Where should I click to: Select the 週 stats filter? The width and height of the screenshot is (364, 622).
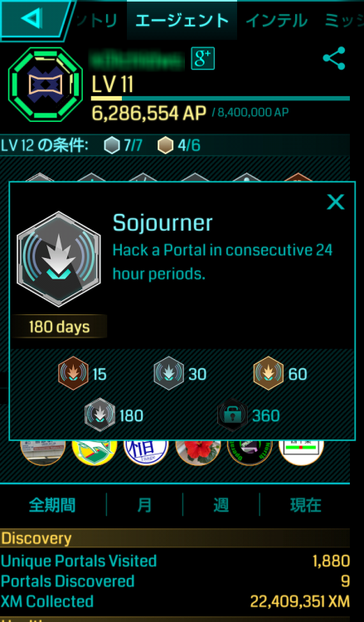(x=221, y=505)
